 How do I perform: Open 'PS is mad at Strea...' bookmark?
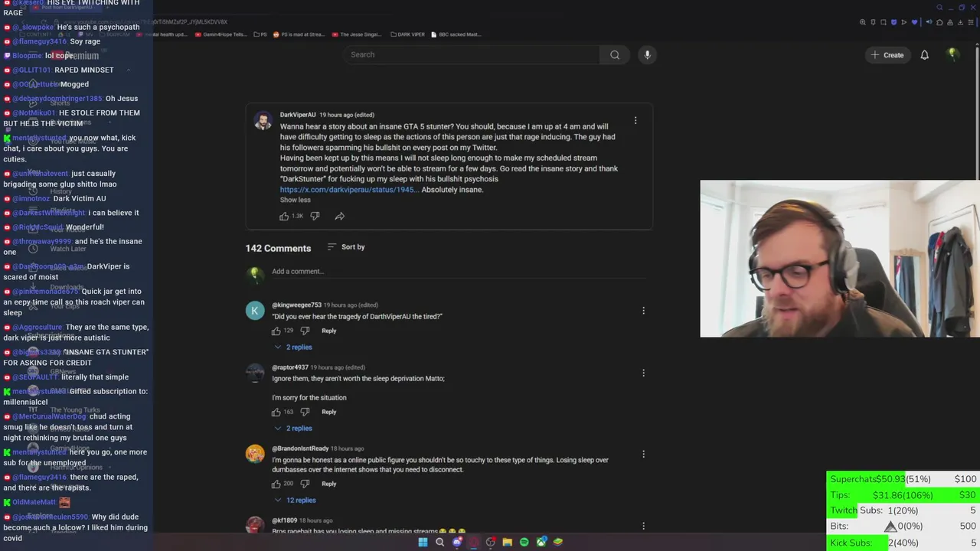pos(299,34)
